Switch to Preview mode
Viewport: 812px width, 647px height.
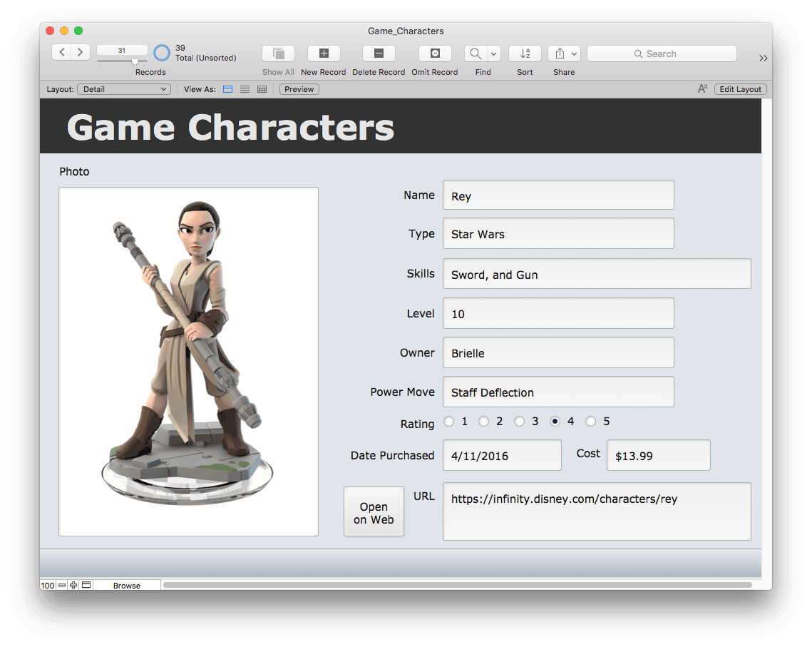point(298,88)
